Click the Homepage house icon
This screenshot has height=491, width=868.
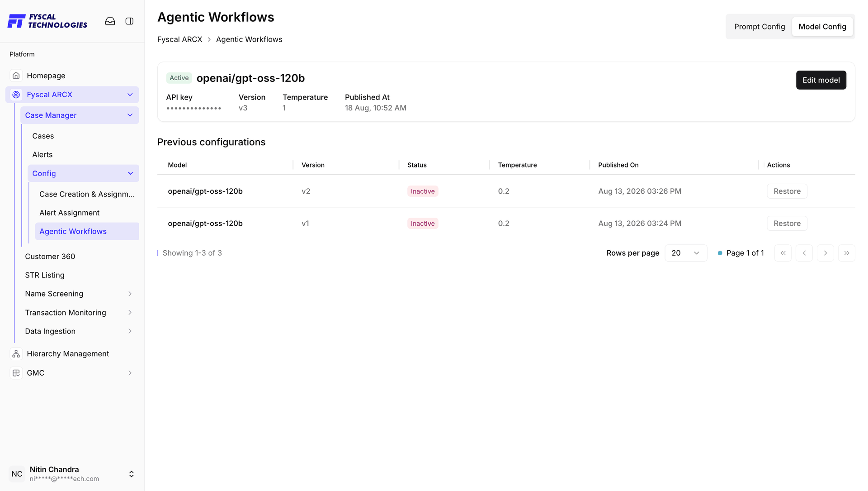click(16, 76)
